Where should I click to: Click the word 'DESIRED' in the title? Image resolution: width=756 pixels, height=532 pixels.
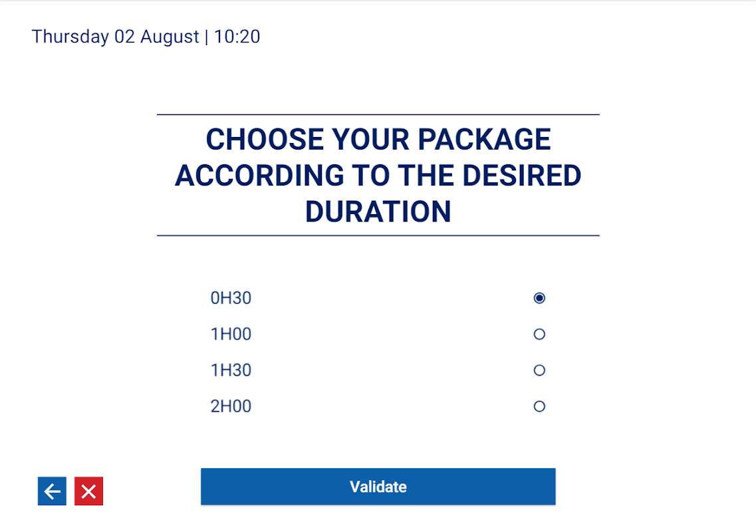[522, 176]
